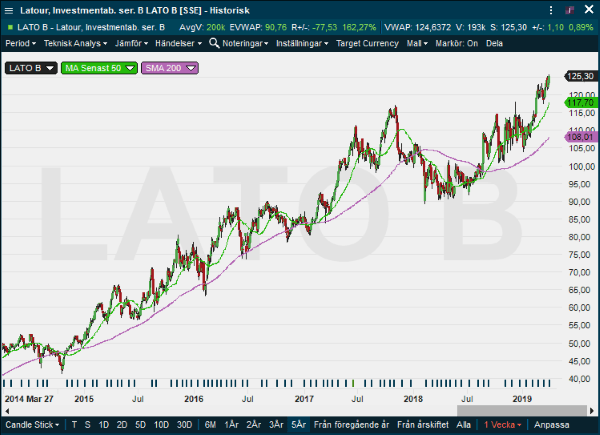Close the chart window

pyautogui.click(x=589, y=10)
